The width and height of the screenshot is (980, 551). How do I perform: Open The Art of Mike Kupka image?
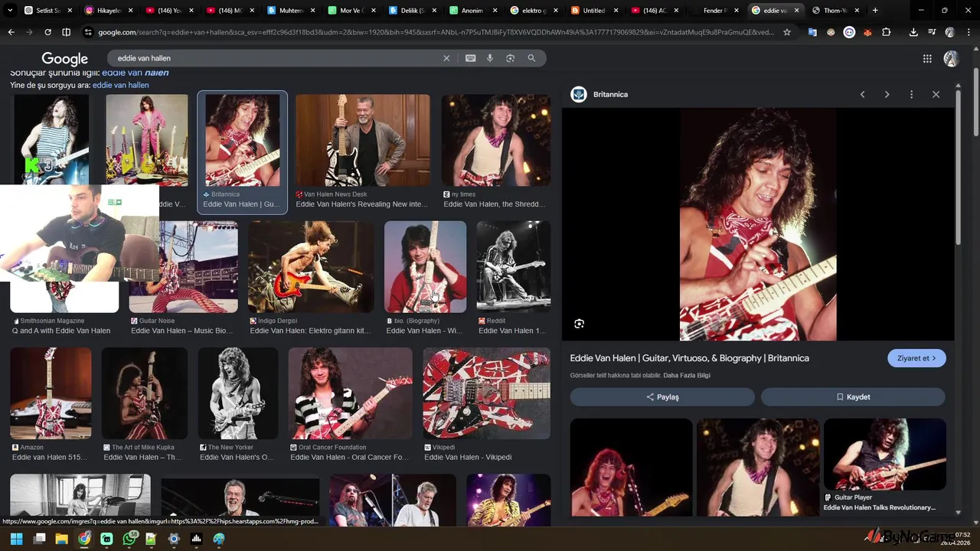[145, 393]
